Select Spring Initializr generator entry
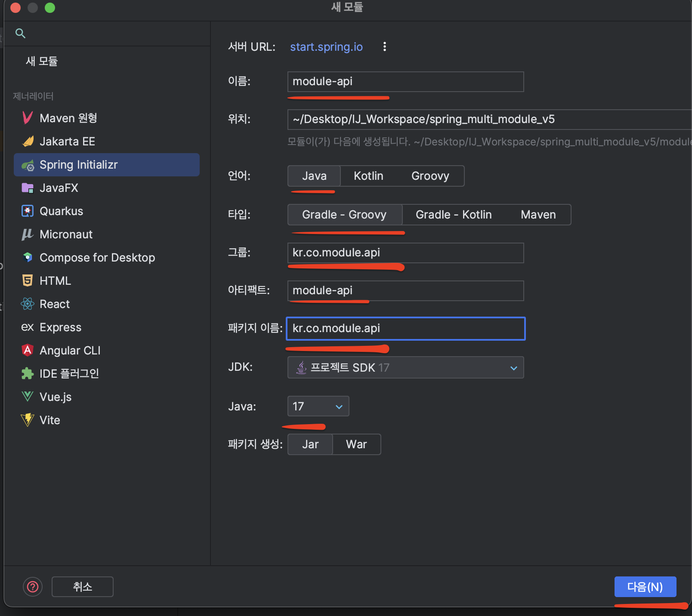The width and height of the screenshot is (692, 616). pyautogui.click(x=107, y=165)
